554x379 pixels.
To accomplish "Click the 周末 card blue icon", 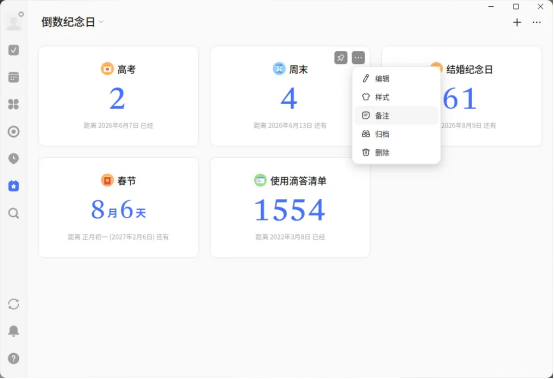I will 279,69.
